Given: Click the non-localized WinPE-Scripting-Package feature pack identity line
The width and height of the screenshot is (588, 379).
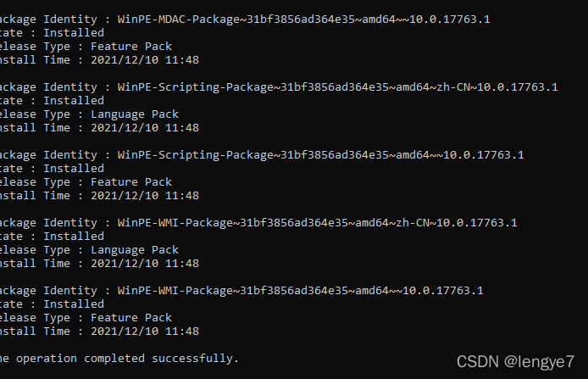Looking at the screenshot, I should (261, 154).
